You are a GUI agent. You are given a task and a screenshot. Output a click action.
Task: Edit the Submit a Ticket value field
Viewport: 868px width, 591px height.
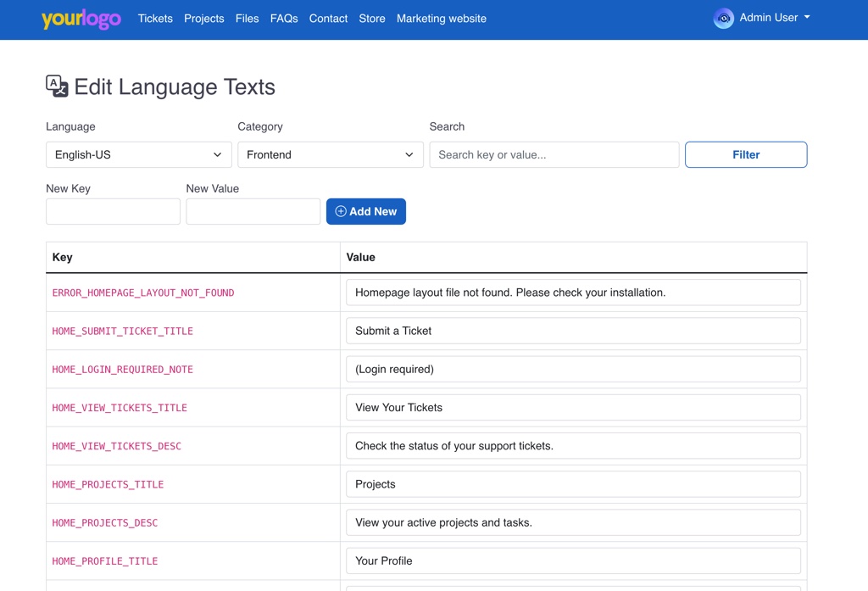[x=573, y=331]
